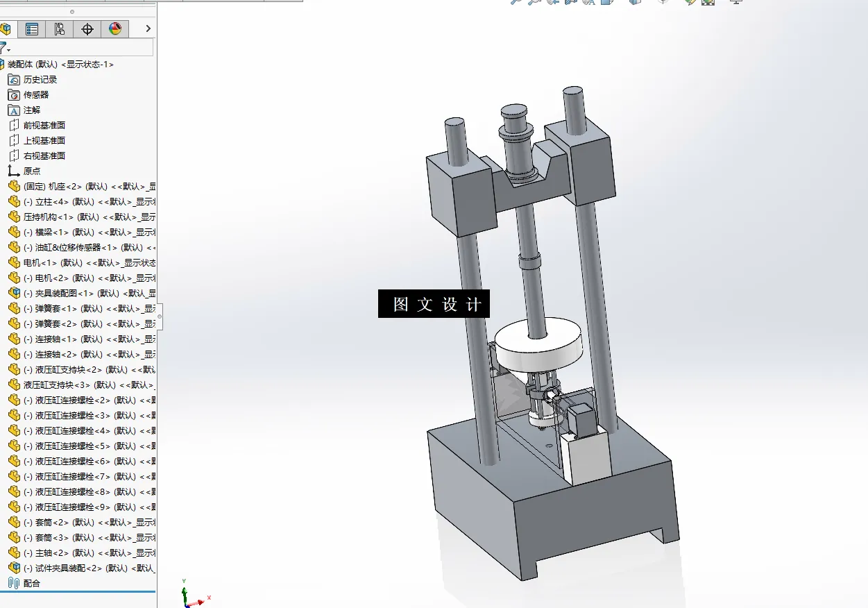Click the 液压缸连接螺栓<5> tree row
Viewport: 868px width, 608px height.
tap(81, 446)
